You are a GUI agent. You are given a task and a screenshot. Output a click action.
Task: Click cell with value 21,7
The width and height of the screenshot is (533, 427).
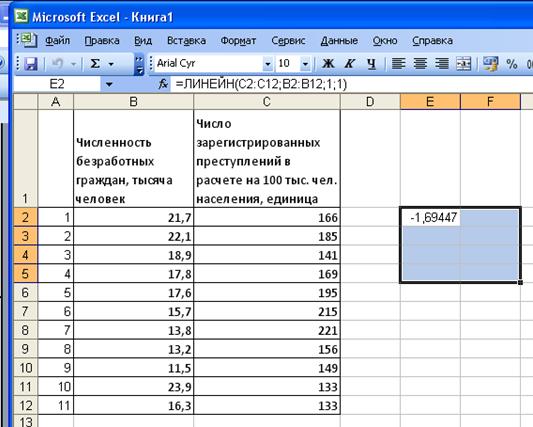click(133, 217)
